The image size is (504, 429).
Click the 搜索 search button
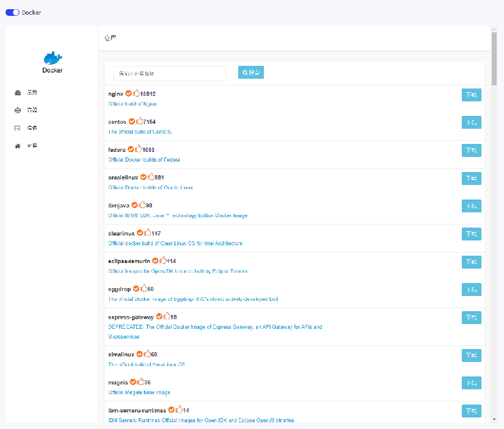tap(251, 72)
